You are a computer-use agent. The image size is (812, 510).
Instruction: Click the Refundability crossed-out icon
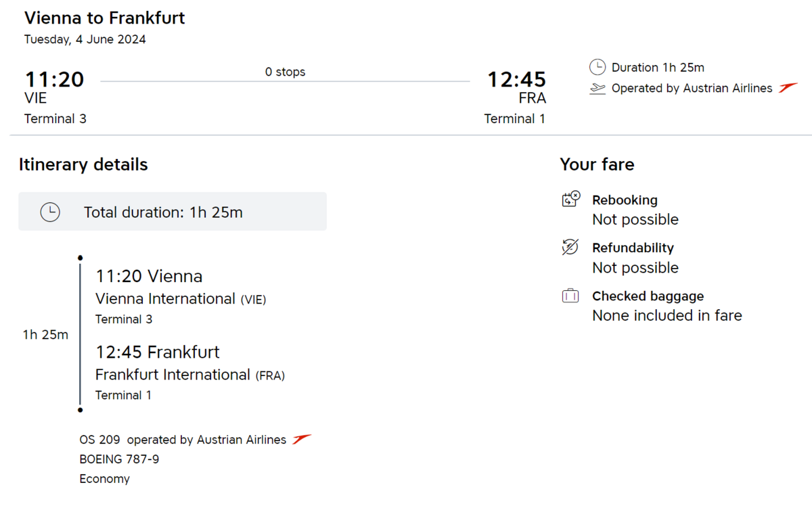[570, 247]
